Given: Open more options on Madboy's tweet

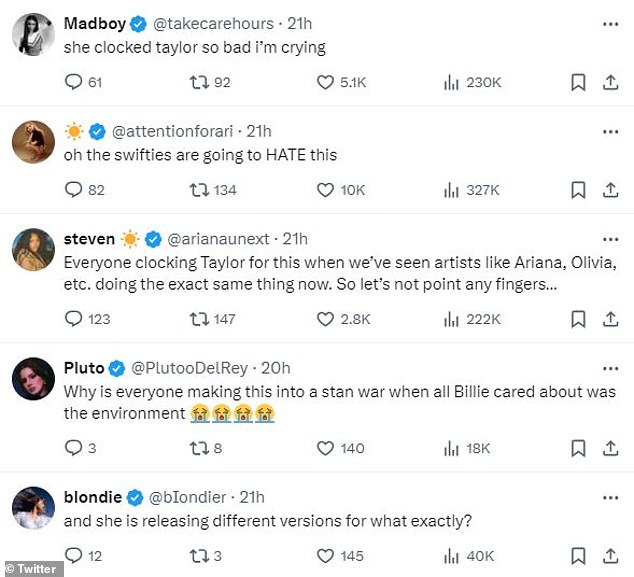Looking at the screenshot, I should (x=611, y=24).
